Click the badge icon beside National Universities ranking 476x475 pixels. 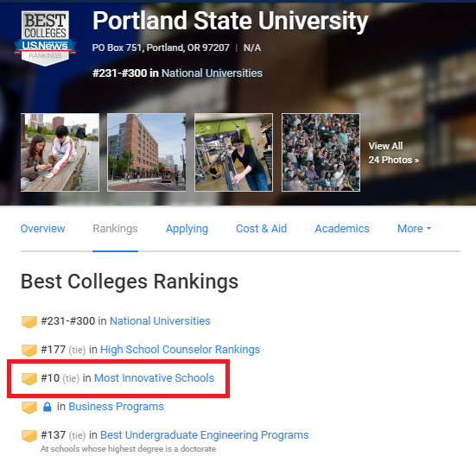click(29, 322)
